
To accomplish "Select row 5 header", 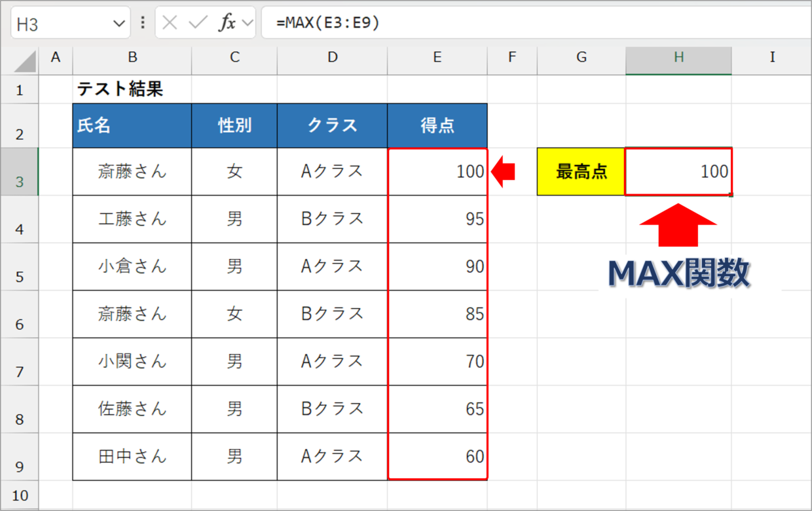I will click(x=20, y=267).
